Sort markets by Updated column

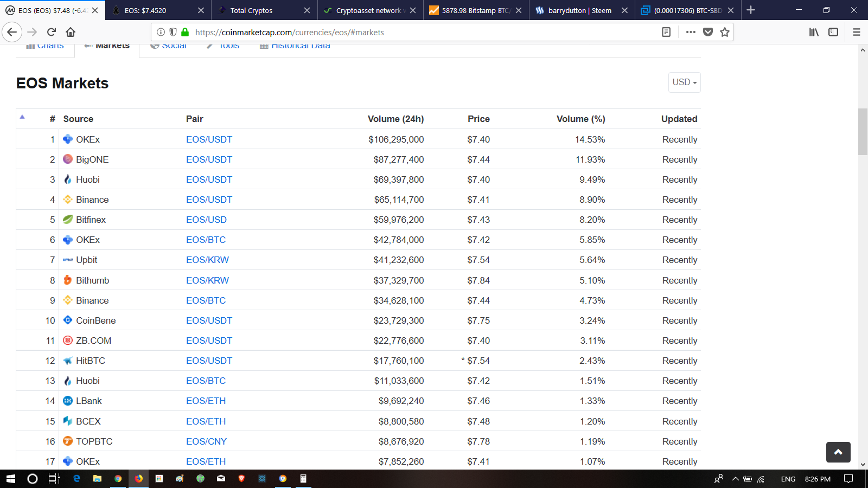tap(679, 119)
